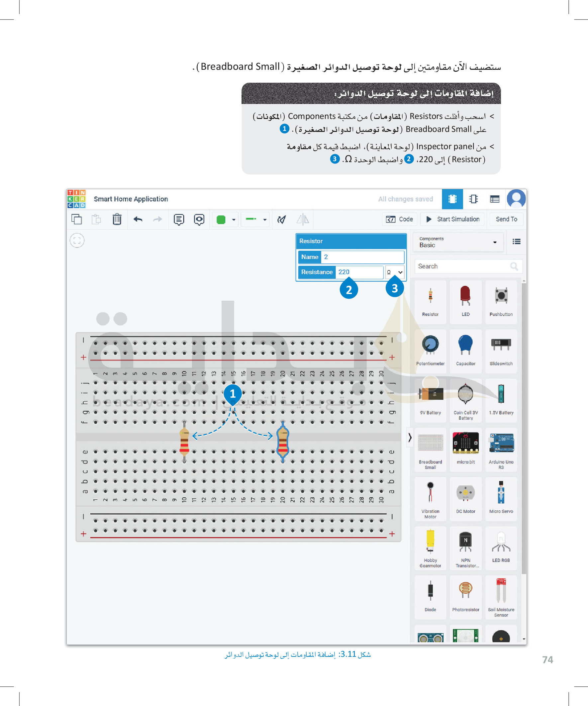This screenshot has width=588, height=706.
Task: Click the zoom to fit icon
Action: coord(77,241)
